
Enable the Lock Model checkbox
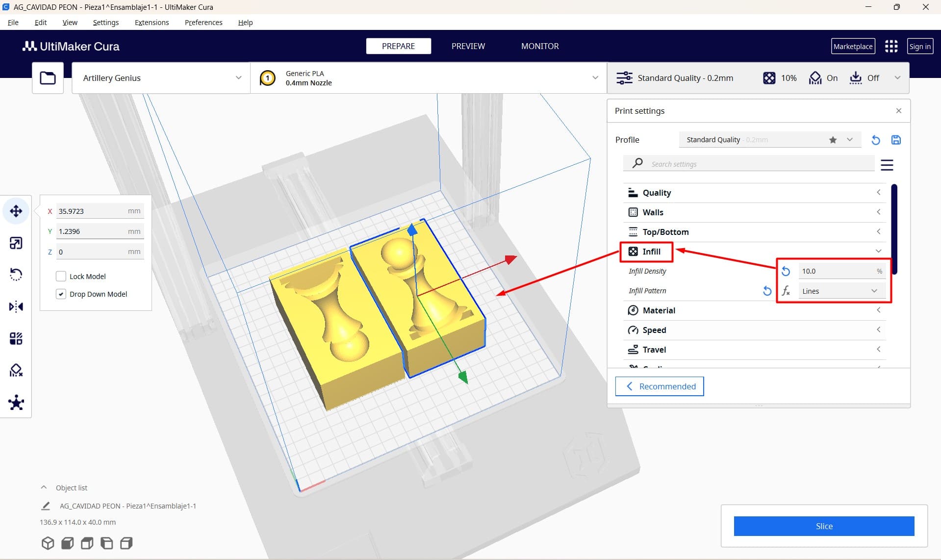coord(61,276)
